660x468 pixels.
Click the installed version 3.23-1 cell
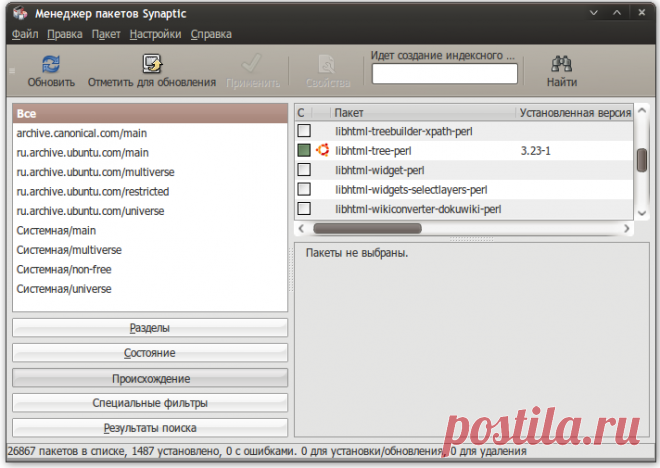click(x=535, y=151)
